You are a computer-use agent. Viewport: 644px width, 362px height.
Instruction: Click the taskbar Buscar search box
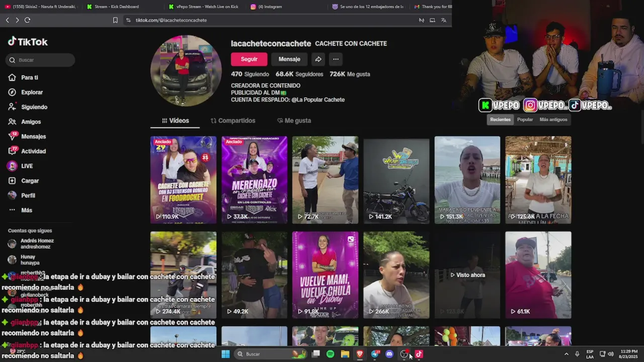[272, 354]
